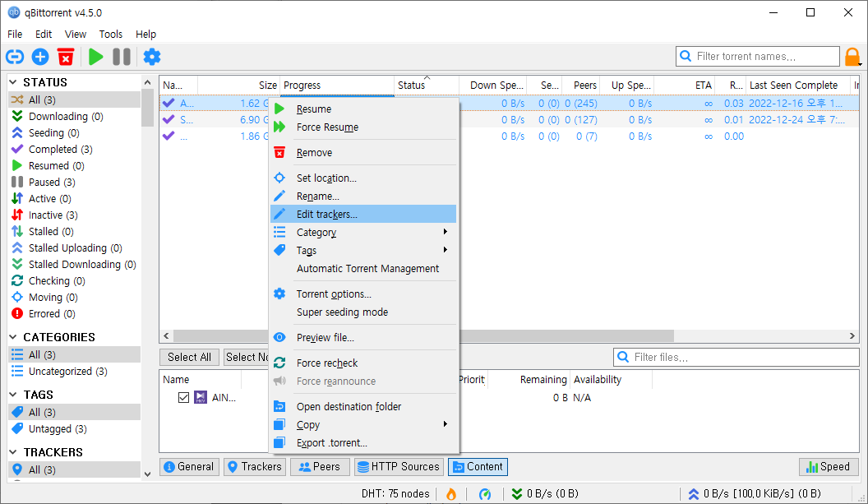The width and height of the screenshot is (868, 504).
Task: Click the green Resume toolbar icon
Action: pyautogui.click(x=96, y=57)
